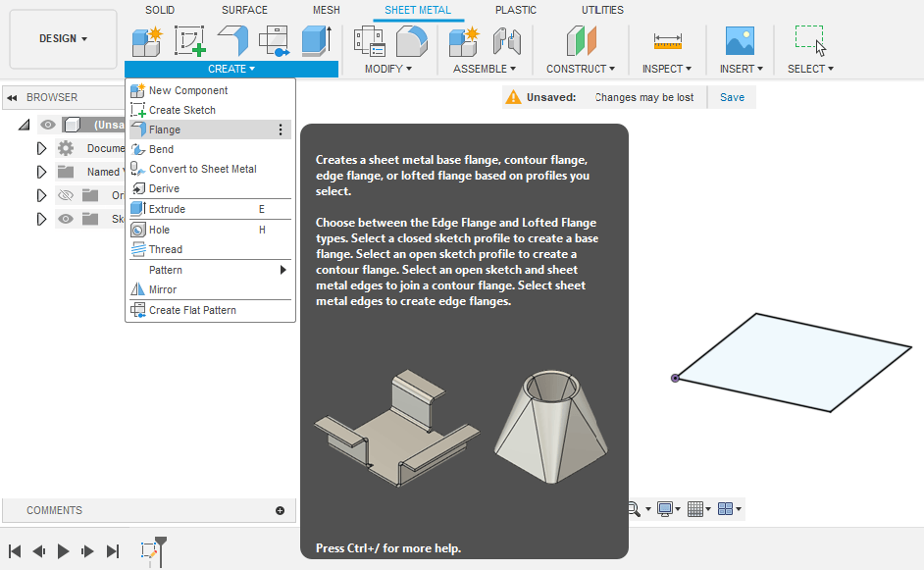Choose Convert to Sheet Metal from the Create menu
Image resolution: width=924 pixels, height=570 pixels.
202,169
